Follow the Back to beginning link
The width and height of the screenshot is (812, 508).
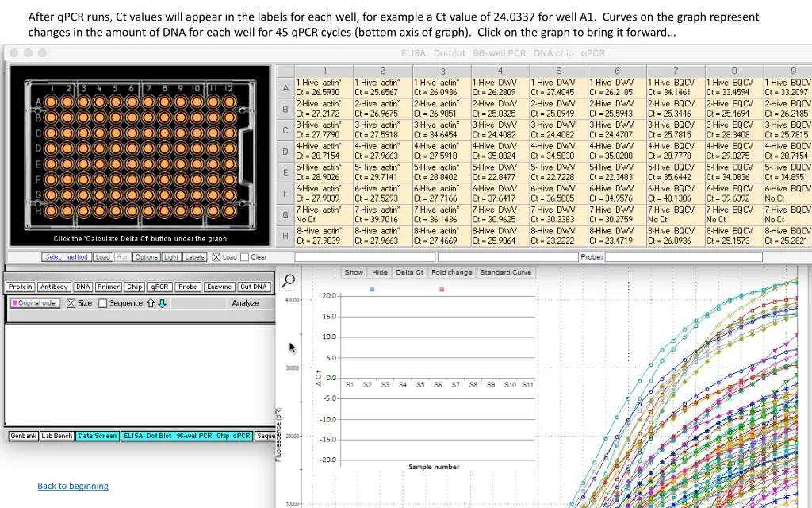pos(73,486)
